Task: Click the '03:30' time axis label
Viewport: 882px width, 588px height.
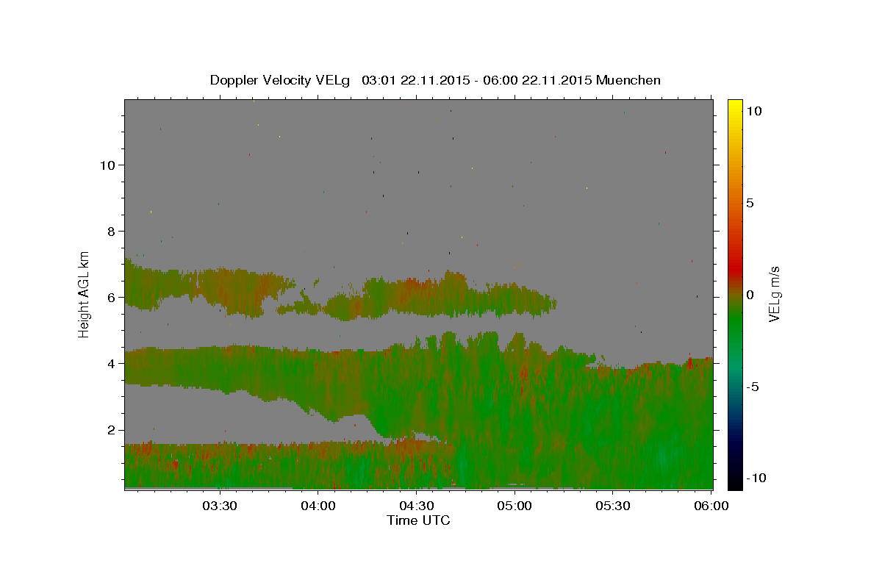Action: pyautogui.click(x=220, y=506)
